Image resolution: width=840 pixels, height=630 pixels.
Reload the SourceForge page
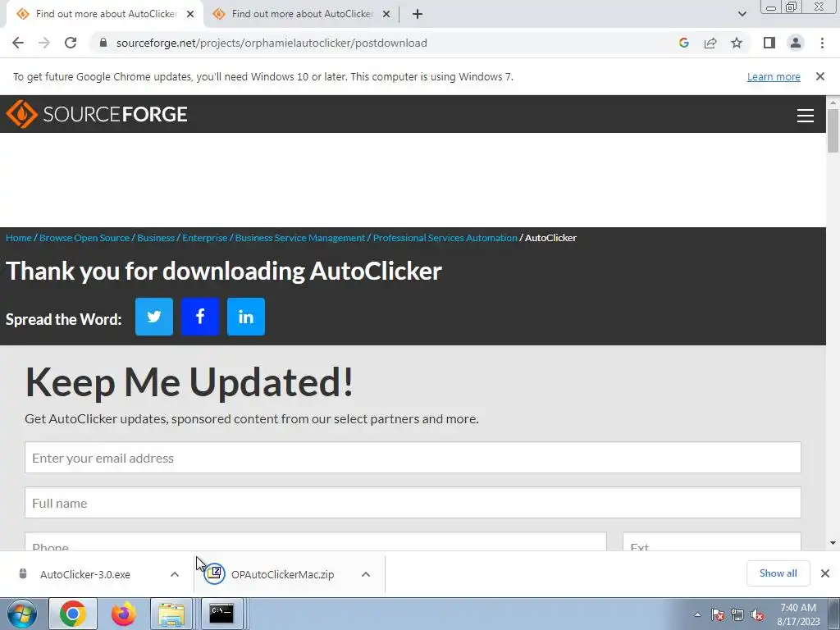coord(71,43)
